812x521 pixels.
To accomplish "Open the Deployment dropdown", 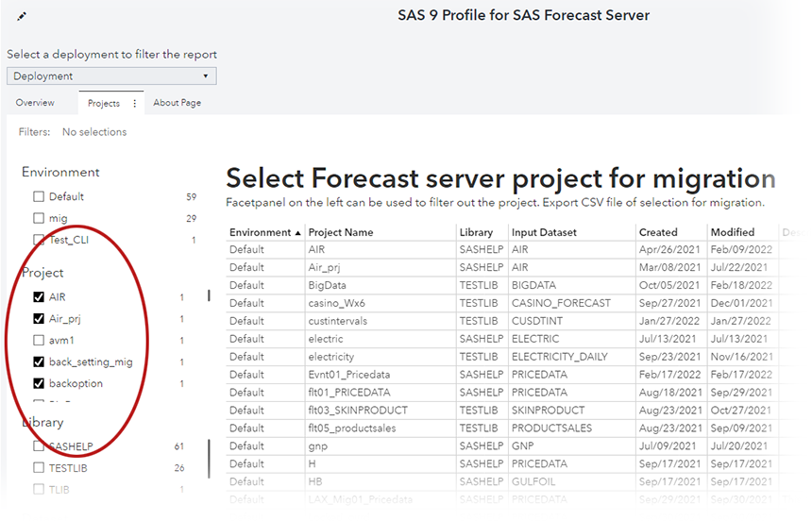I will click(x=111, y=76).
